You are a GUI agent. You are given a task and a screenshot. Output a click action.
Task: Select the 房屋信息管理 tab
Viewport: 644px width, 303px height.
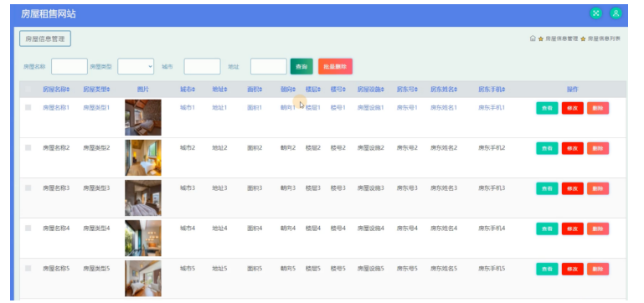(x=45, y=39)
